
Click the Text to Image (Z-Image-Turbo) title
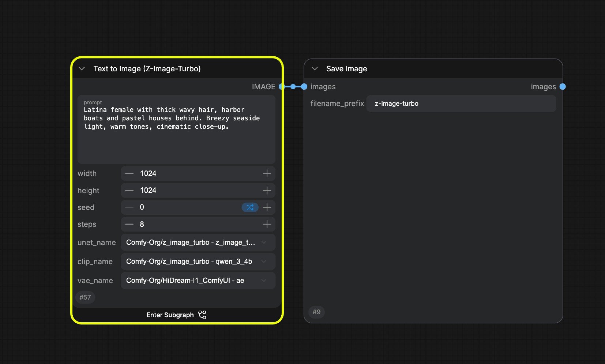click(x=147, y=69)
